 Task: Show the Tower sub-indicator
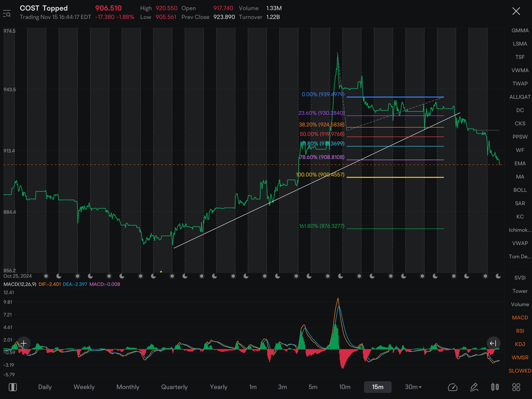pyautogui.click(x=520, y=291)
